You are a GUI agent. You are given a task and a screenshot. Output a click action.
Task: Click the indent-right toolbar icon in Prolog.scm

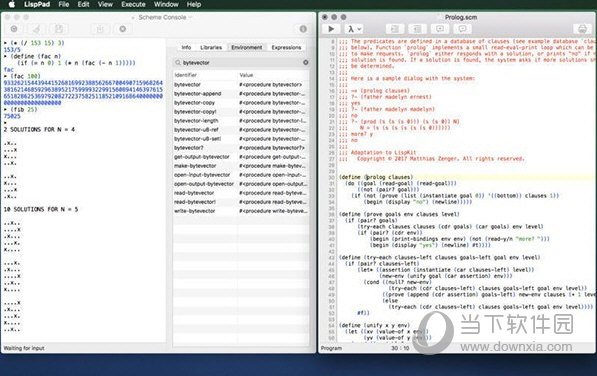[417, 29]
